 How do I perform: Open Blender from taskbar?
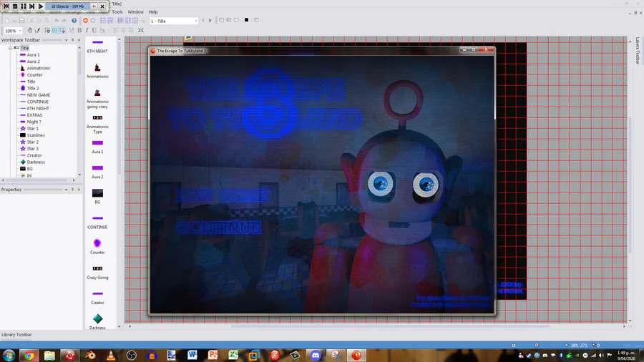pyautogui.click(x=90, y=355)
